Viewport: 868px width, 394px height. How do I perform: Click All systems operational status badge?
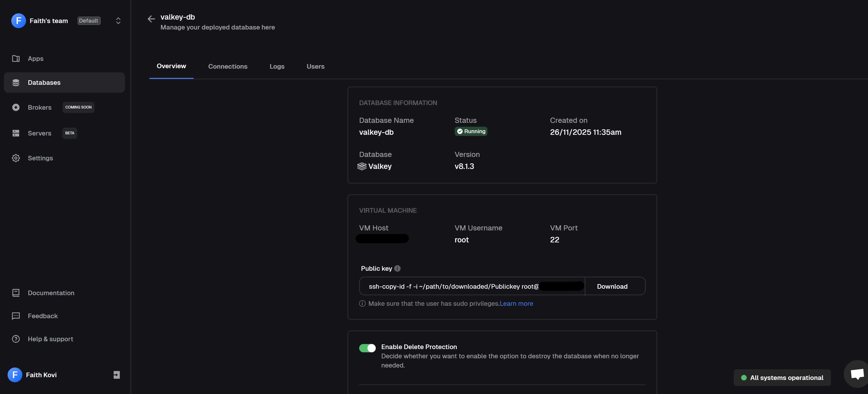782,378
